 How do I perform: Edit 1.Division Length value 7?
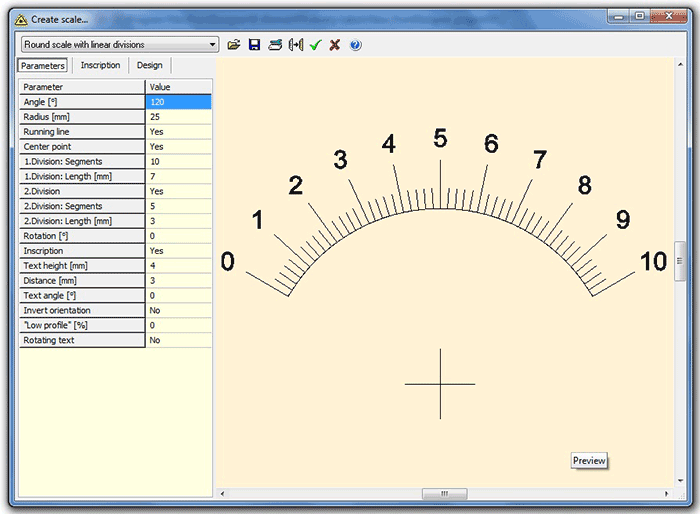pos(179,176)
